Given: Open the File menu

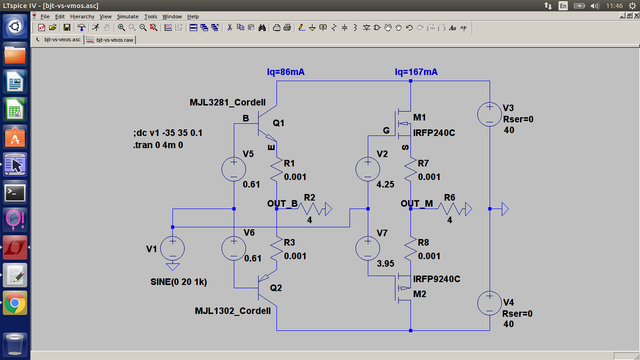Looking at the screenshot, I should [x=45, y=16].
